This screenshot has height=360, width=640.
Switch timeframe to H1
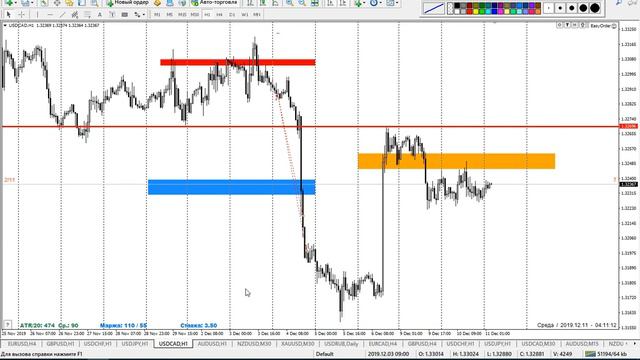[x=207, y=15]
